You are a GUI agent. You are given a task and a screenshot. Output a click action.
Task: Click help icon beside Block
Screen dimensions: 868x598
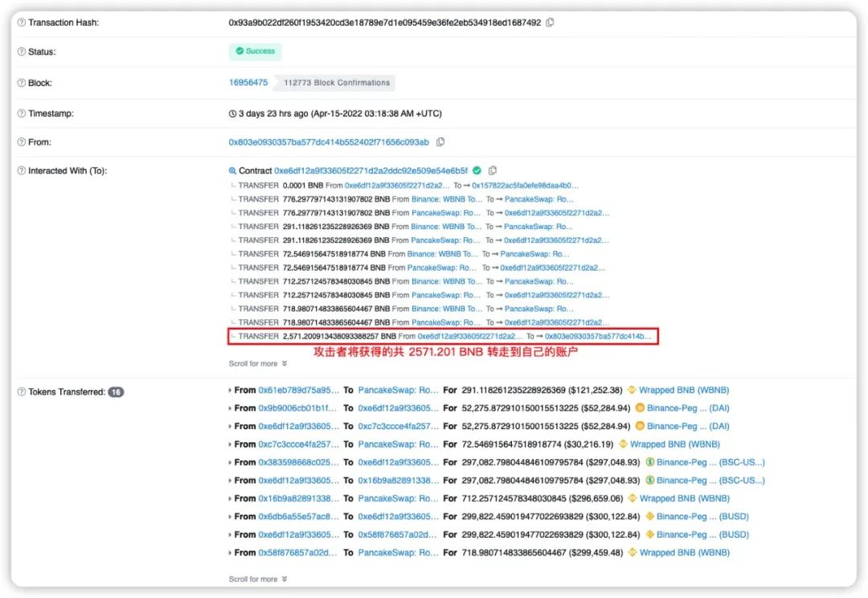pyautogui.click(x=22, y=83)
